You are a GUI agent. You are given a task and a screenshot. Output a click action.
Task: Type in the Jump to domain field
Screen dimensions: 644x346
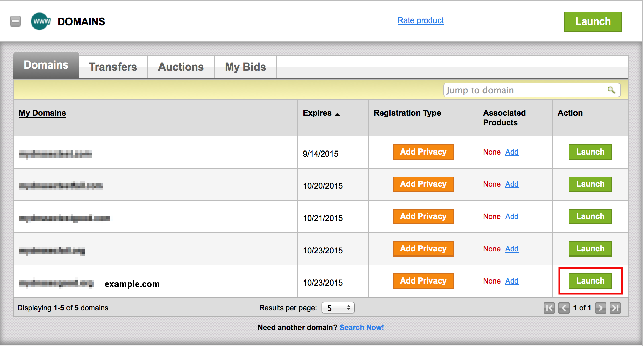tap(524, 90)
